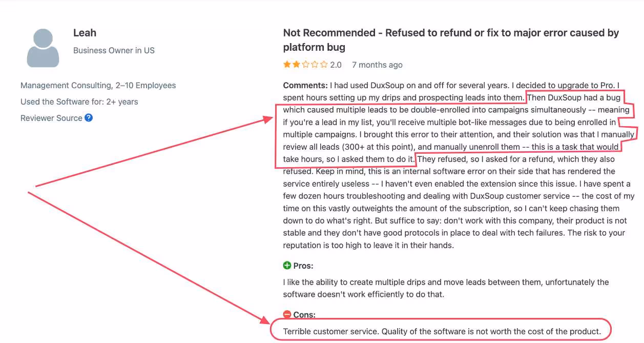Click the third, empty rating star
The width and height of the screenshot is (644, 343).
coord(306,65)
